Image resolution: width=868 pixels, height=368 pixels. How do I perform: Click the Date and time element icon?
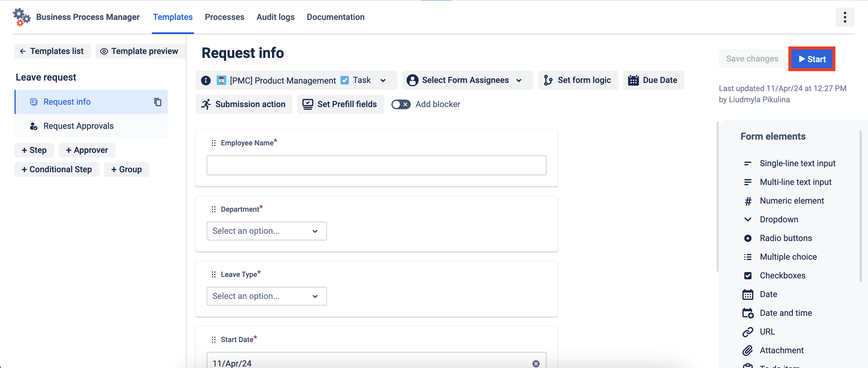[x=747, y=313]
